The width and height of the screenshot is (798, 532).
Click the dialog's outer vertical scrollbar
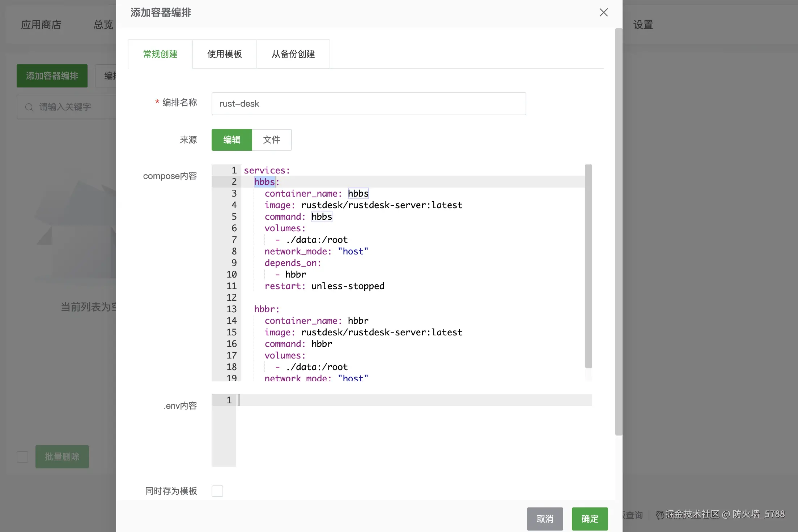[x=619, y=231]
